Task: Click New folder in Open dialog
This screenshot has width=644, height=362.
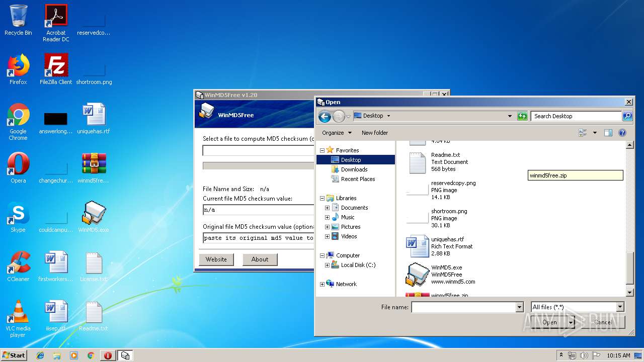Action: (x=375, y=133)
